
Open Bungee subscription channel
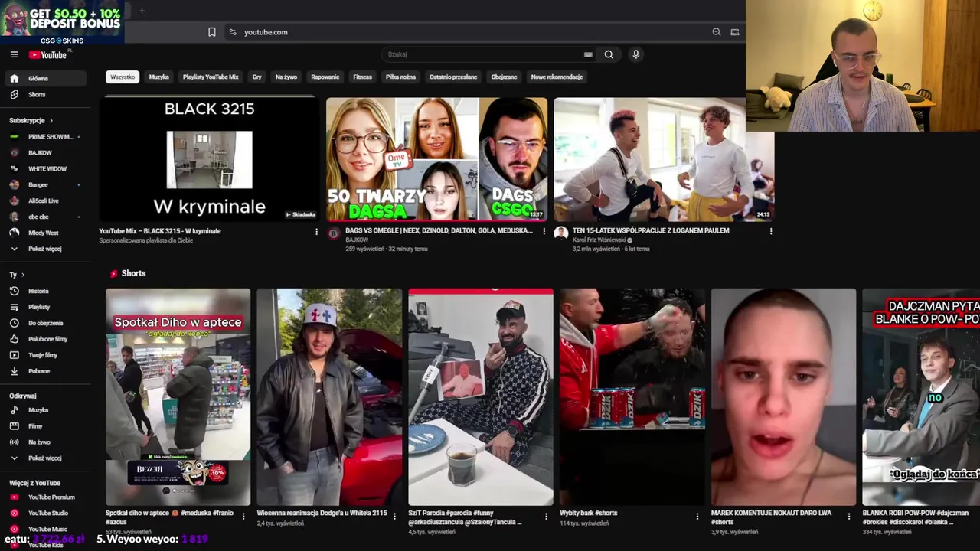coord(46,185)
